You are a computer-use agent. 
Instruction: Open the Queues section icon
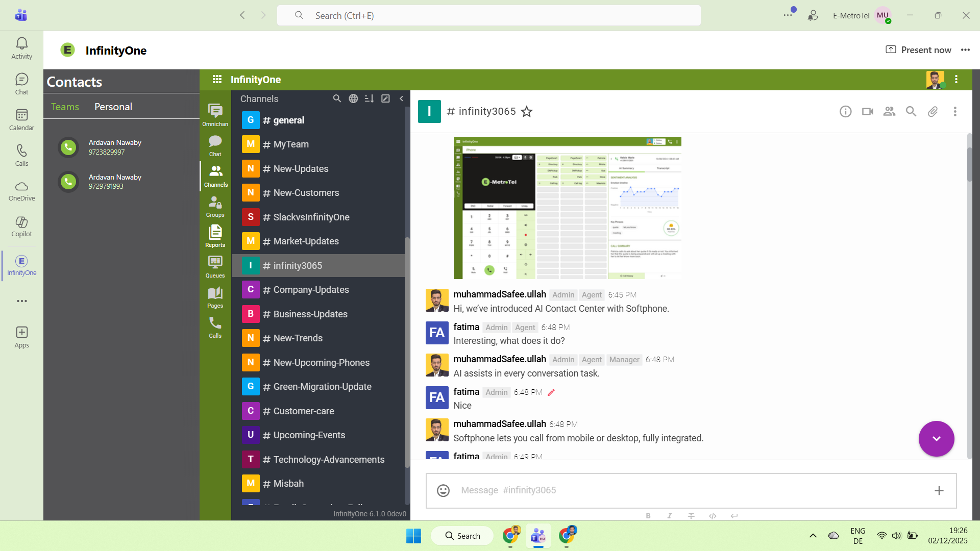(x=215, y=266)
